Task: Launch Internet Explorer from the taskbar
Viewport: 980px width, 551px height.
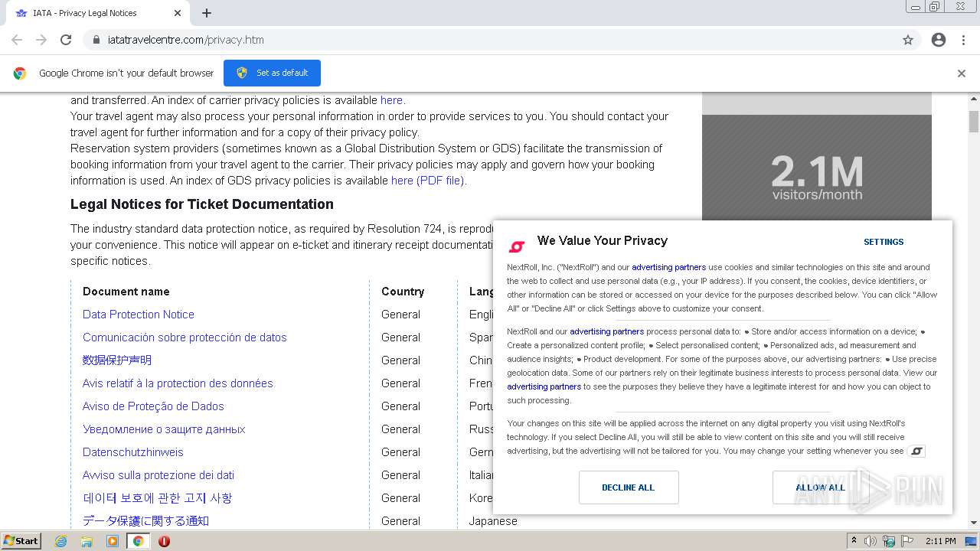Action: pos(61,541)
